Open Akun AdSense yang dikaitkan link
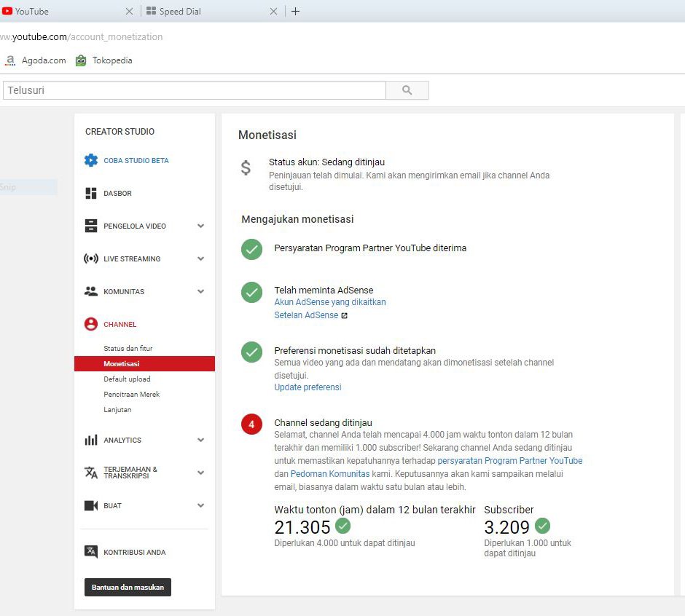 [x=330, y=302]
